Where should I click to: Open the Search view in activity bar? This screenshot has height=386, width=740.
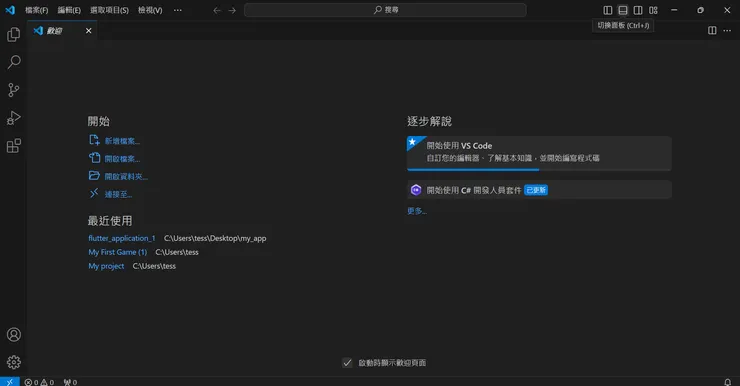click(x=14, y=62)
